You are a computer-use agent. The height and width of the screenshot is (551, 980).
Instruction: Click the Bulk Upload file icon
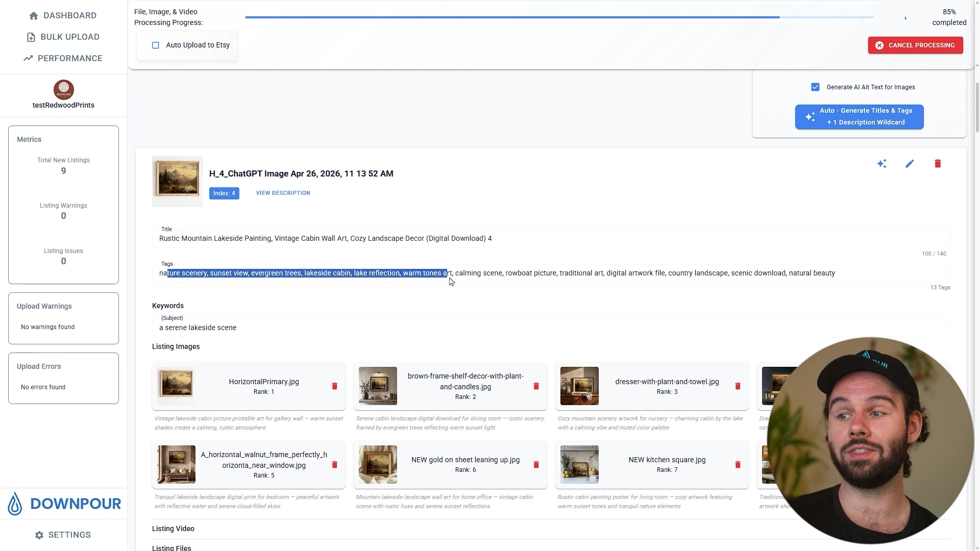pos(31,37)
